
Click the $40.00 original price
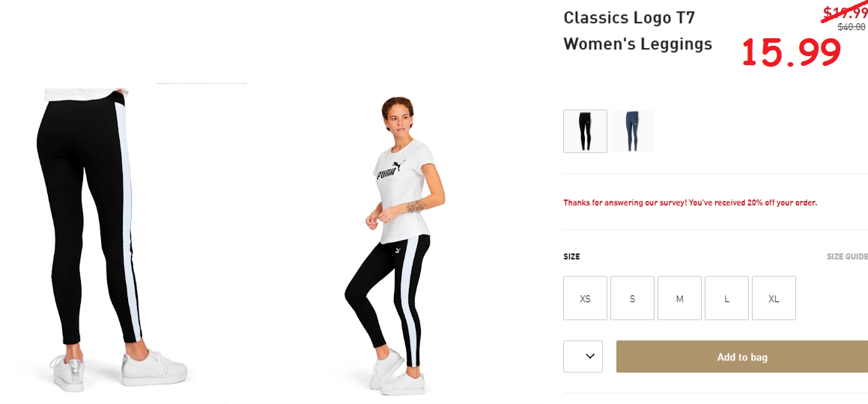[x=852, y=26]
